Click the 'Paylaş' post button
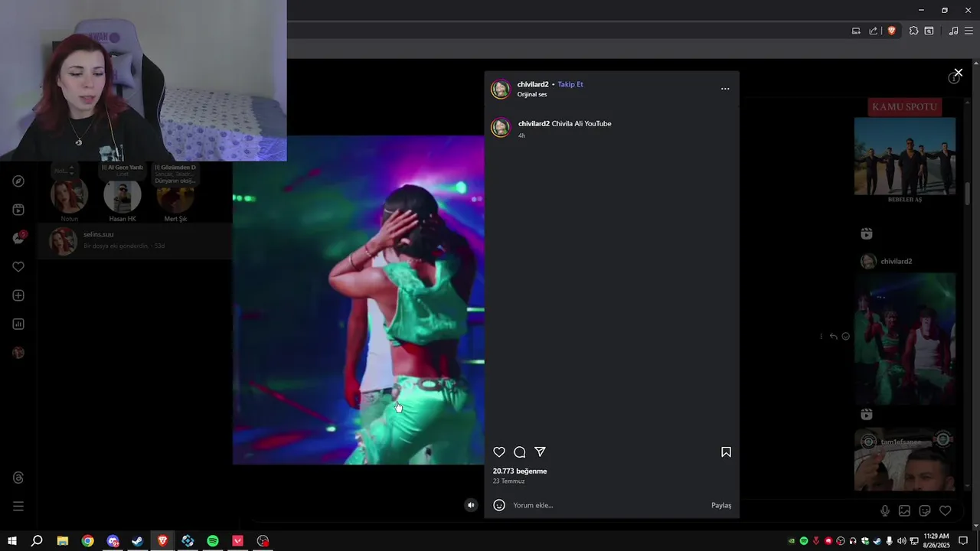Viewport: 980px width, 551px height. [x=721, y=505]
